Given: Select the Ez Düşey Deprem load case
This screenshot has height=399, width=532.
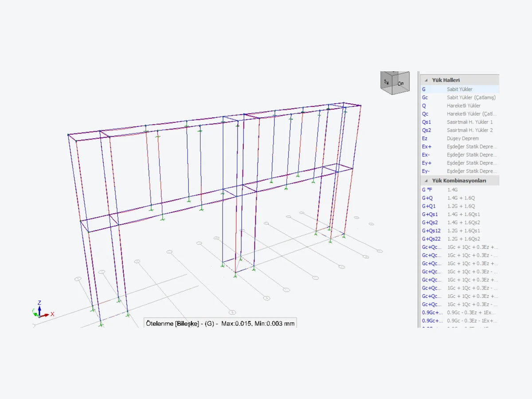Looking at the screenshot, I should (460, 138).
